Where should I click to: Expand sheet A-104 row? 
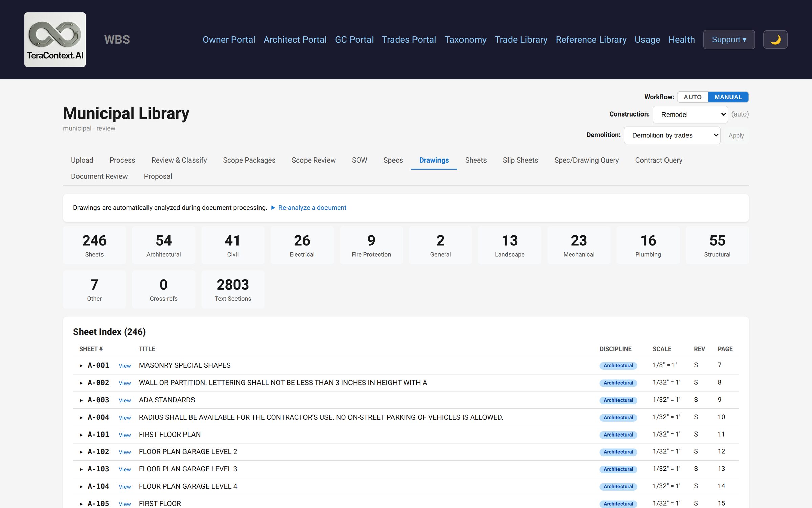[x=81, y=486]
